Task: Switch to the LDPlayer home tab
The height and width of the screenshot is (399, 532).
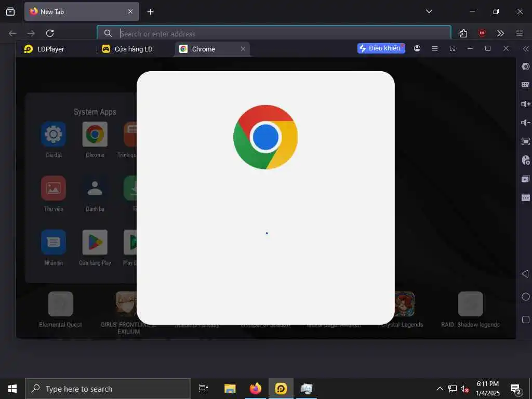Action: [x=44, y=49]
